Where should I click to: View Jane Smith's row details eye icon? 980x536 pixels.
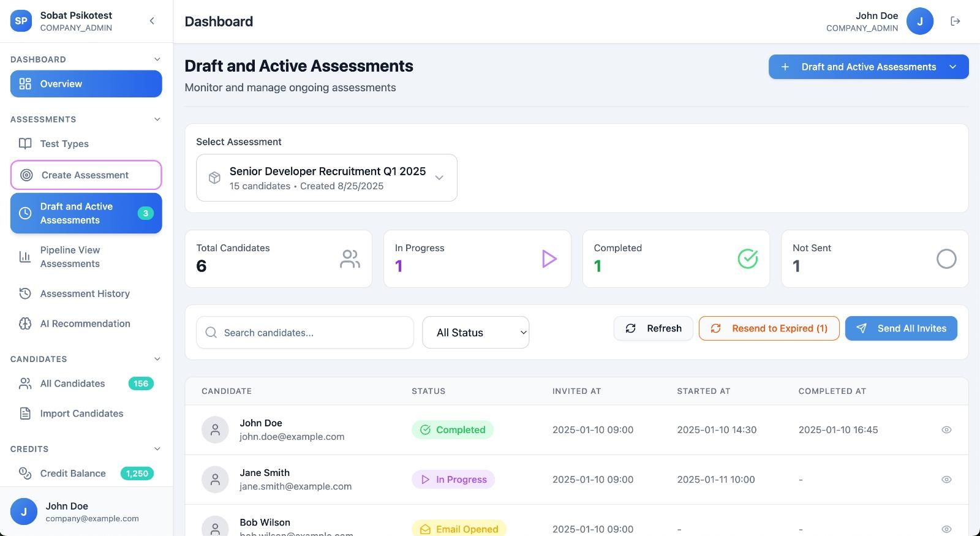tap(946, 480)
